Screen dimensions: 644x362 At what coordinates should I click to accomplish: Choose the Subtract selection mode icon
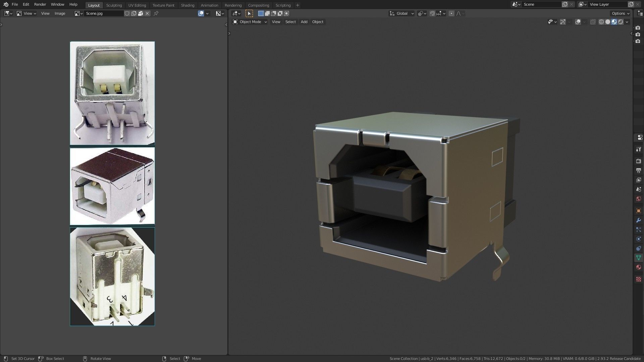pyautogui.click(x=274, y=13)
